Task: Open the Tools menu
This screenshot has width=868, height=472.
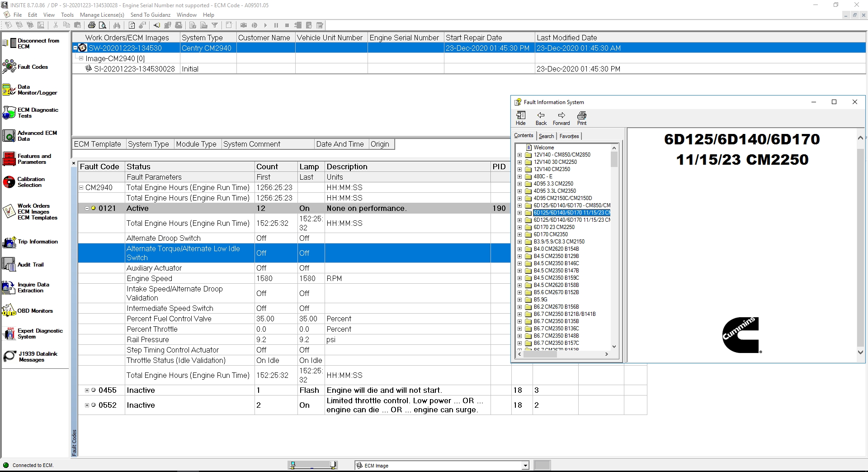Action: click(x=67, y=15)
